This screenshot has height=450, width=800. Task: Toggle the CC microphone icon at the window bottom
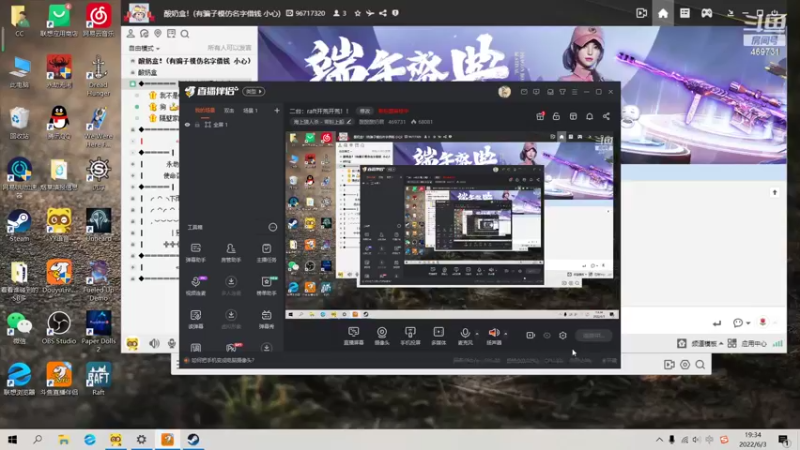(x=172, y=343)
